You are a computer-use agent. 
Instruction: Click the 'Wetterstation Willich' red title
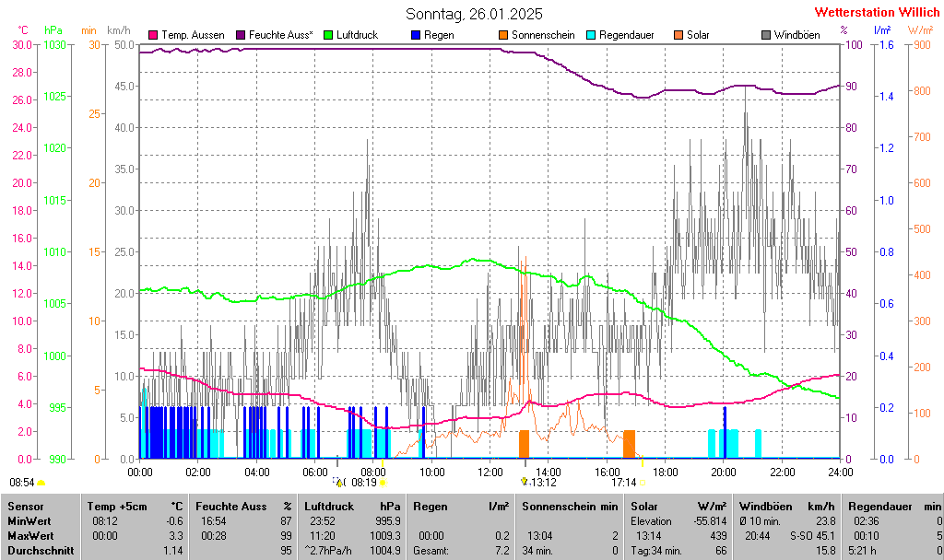(x=877, y=12)
